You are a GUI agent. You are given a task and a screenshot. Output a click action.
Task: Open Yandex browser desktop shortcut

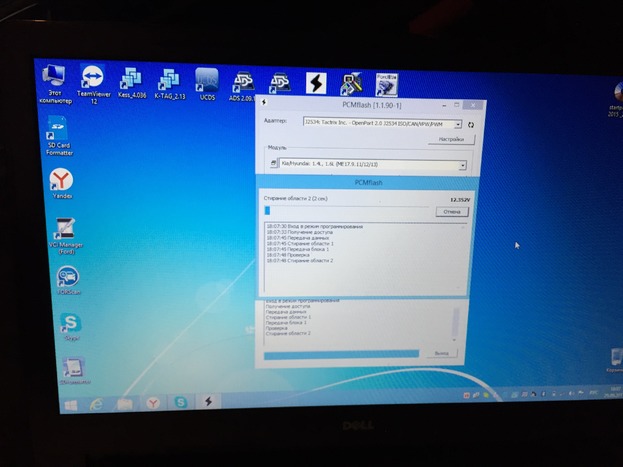click(x=61, y=180)
